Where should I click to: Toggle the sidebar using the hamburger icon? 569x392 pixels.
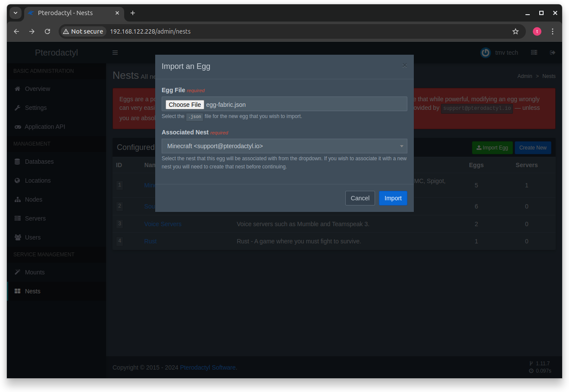click(x=115, y=52)
